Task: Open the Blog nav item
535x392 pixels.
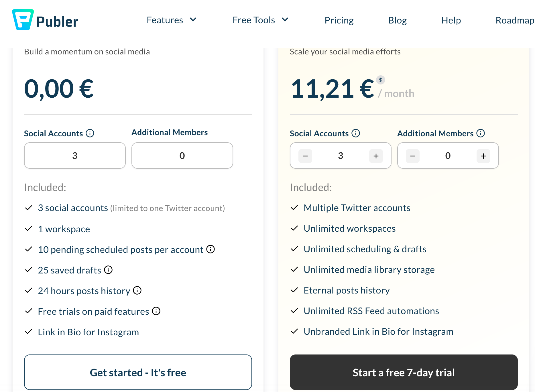Action: pos(398,20)
